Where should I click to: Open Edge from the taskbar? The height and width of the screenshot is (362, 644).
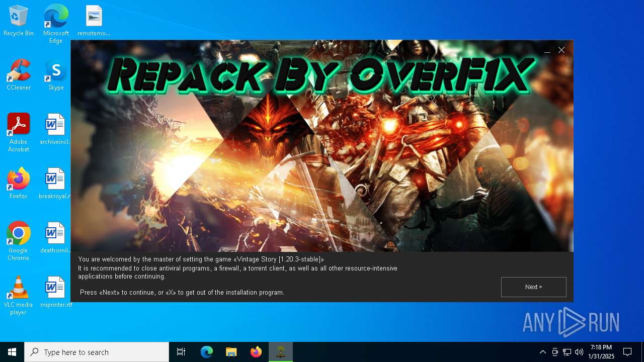207,352
